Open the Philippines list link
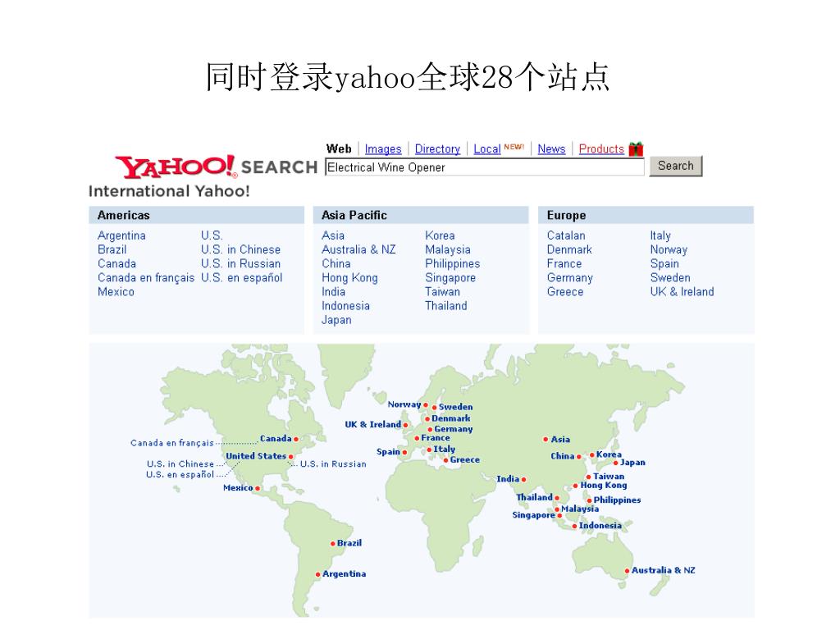The width and height of the screenshot is (840, 630). (453, 263)
